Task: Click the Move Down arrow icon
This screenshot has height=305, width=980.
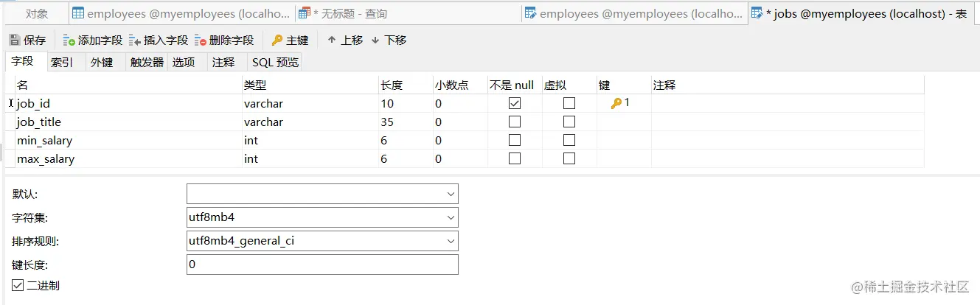Action: pyautogui.click(x=375, y=41)
